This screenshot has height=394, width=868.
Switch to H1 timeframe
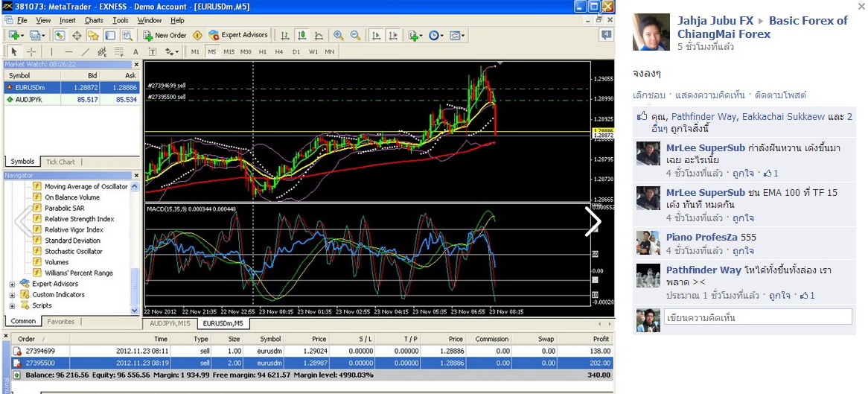click(262, 51)
